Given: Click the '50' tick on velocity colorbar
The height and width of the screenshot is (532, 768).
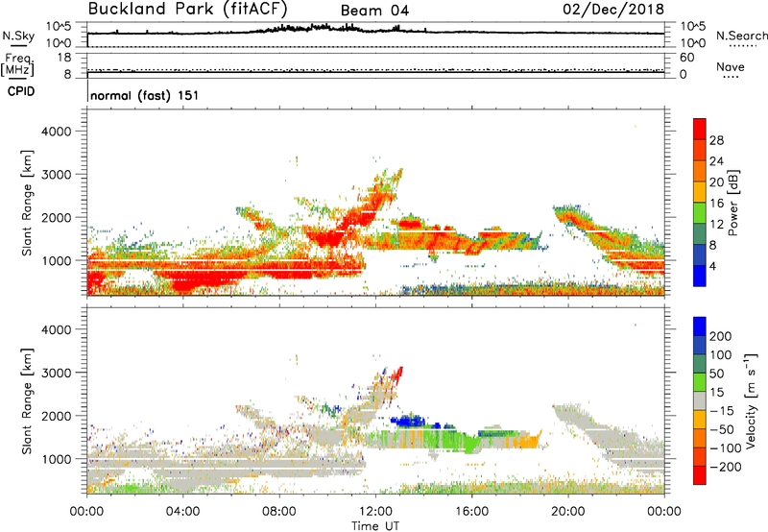Looking at the screenshot, I should pos(716,374).
